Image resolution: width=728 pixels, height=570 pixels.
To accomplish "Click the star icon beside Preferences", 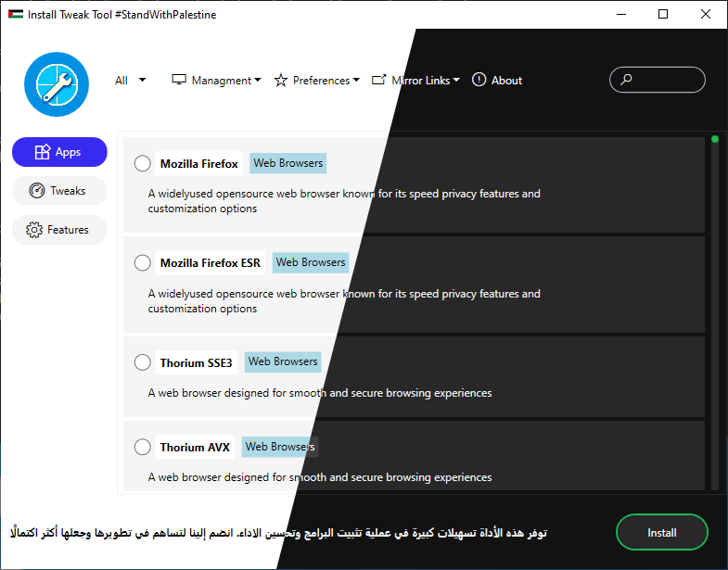I will [280, 81].
